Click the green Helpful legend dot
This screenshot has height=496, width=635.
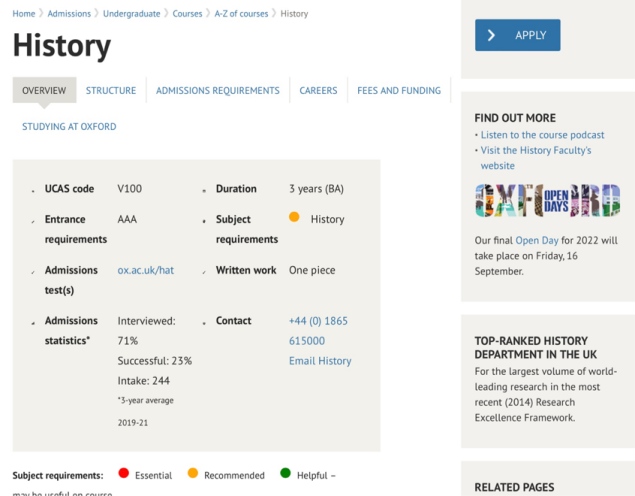286,473
